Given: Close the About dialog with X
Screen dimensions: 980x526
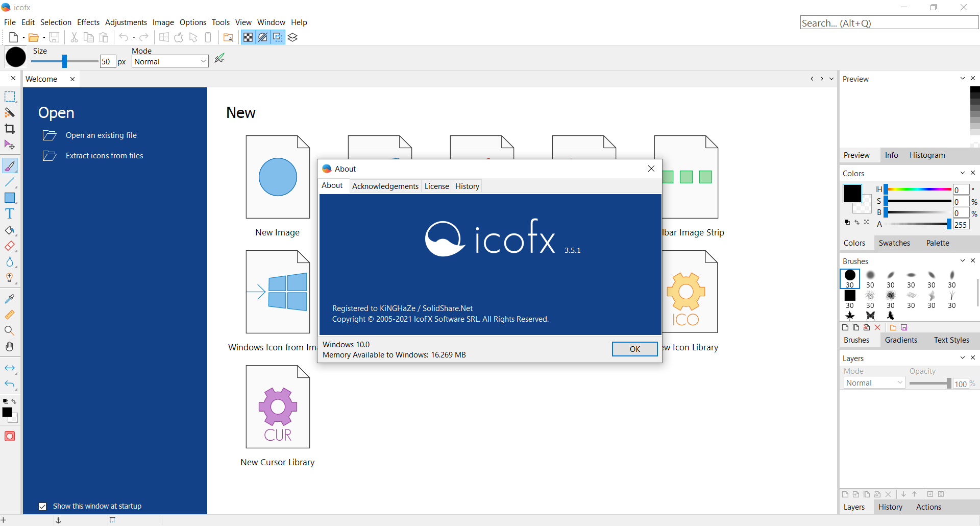Looking at the screenshot, I should click(x=651, y=169).
